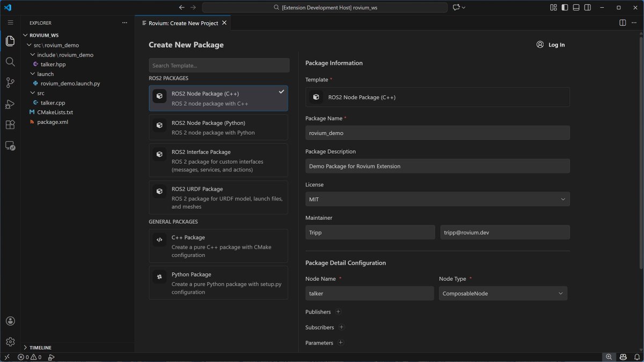Open the Extensions view
This screenshot has width=644, height=362.
point(10,125)
